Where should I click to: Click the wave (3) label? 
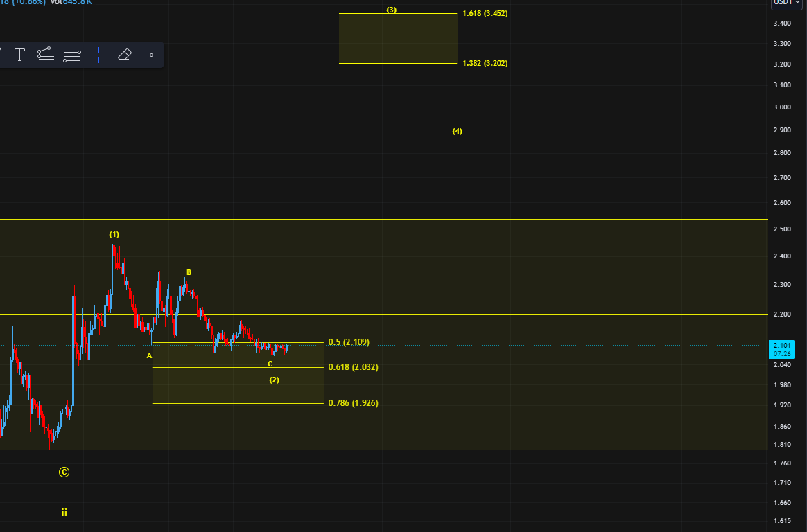tap(392, 10)
